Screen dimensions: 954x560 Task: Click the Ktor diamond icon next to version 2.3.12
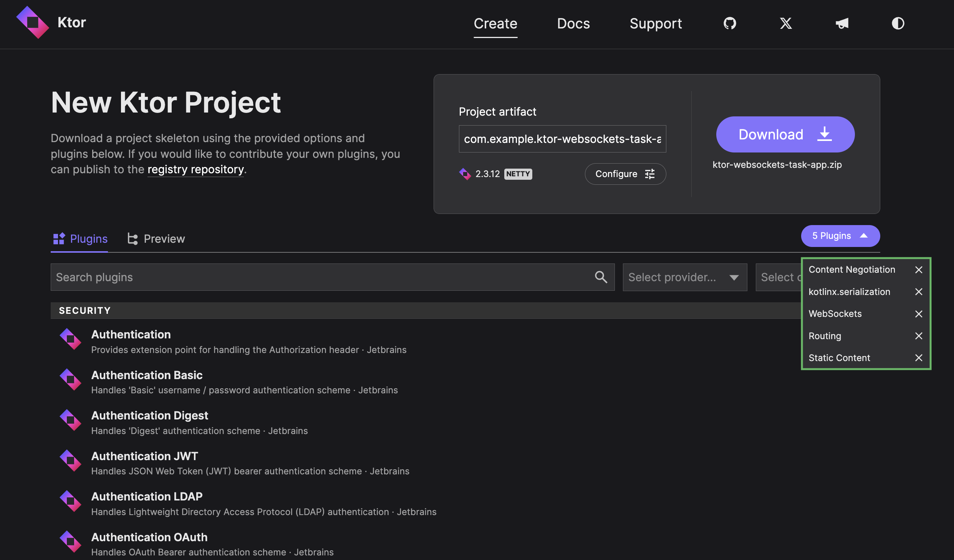(465, 174)
